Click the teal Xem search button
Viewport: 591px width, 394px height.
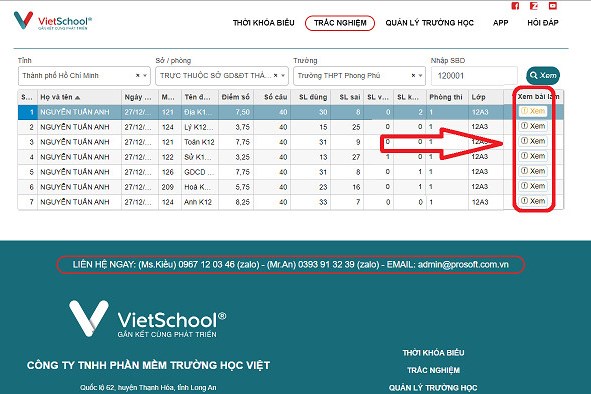543,75
